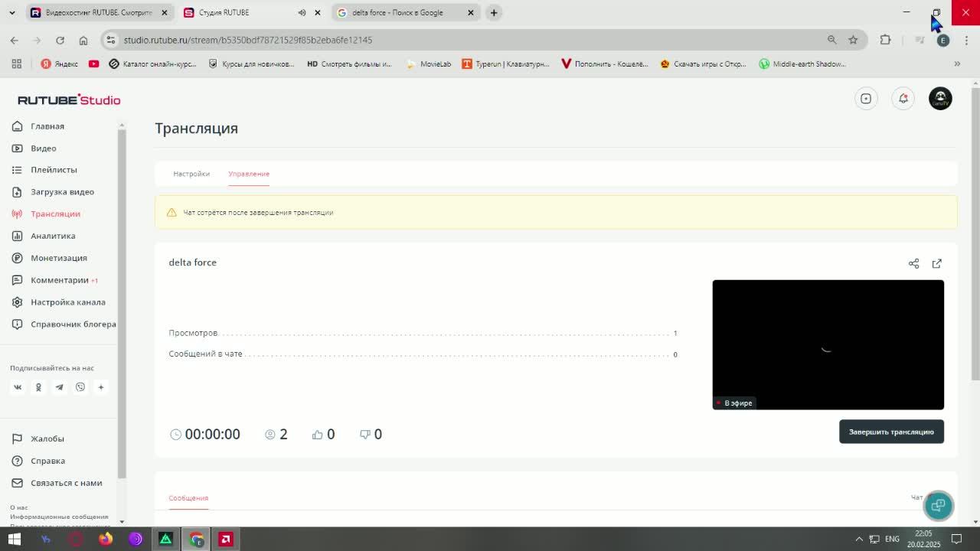Open the floating support chat button
Image resolution: width=980 pixels, height=551 pixels.
939,505
